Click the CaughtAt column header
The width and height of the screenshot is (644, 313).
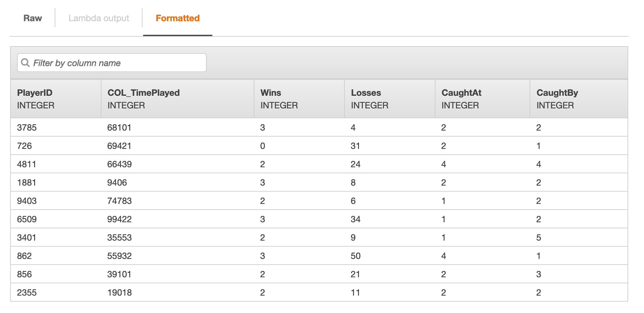click(461, 93)
